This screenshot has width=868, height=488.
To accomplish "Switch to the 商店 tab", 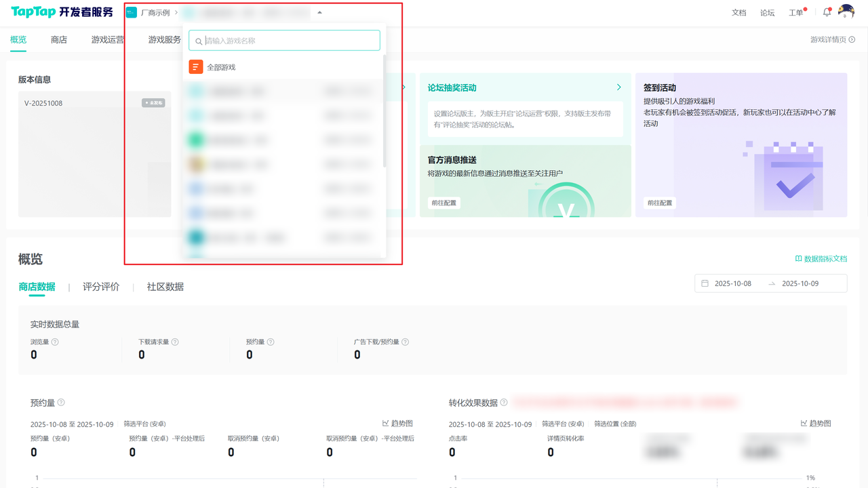I will tap(59, 40).
